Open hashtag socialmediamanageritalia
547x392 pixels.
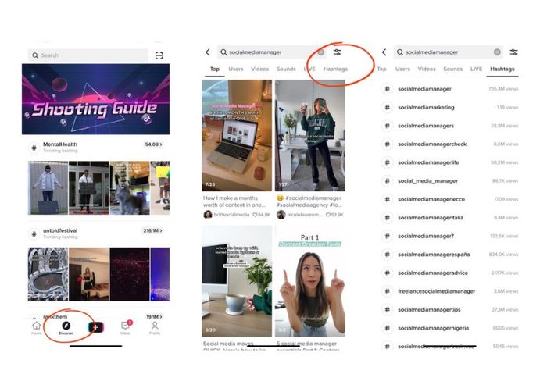[450, 218]
